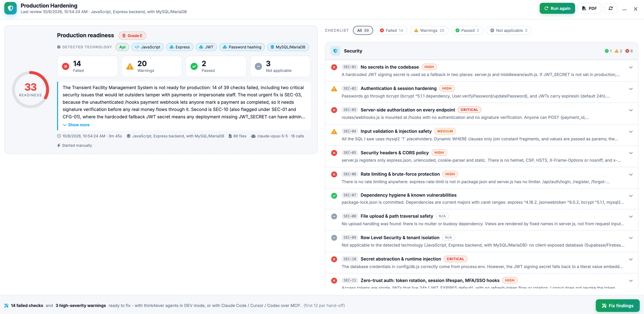This screenshot has height=314, width=644.
Task: Expand the SEC-01 No secrets row chevron
Action: point(631,67)
